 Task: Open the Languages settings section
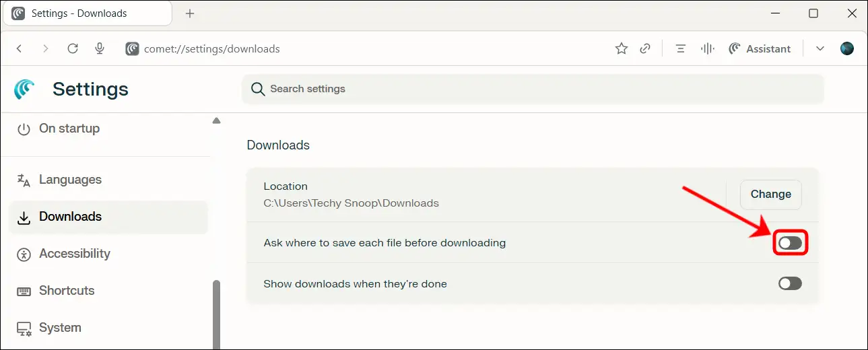point(70,180)
